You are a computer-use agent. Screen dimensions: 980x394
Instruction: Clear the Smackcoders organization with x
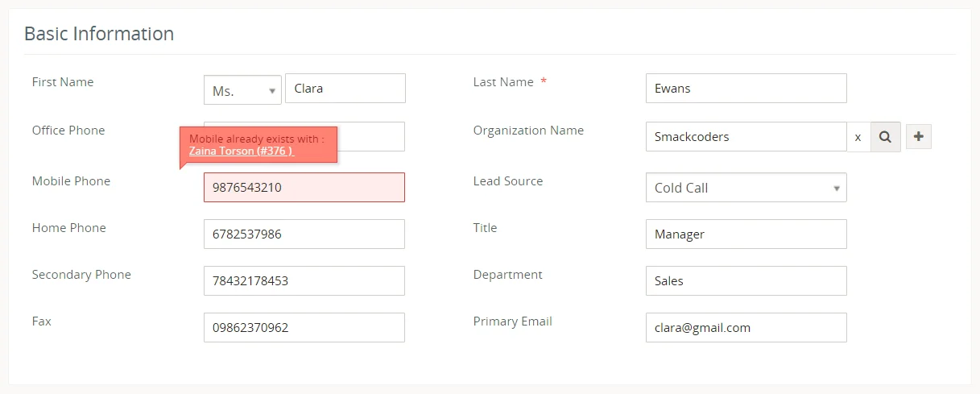pos(858,138)
